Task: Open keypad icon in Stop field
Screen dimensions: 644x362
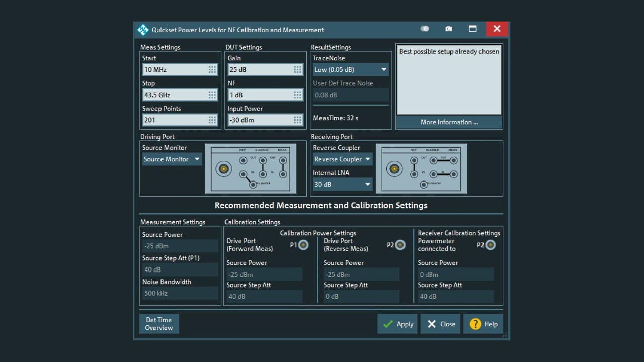Action: 212,95
